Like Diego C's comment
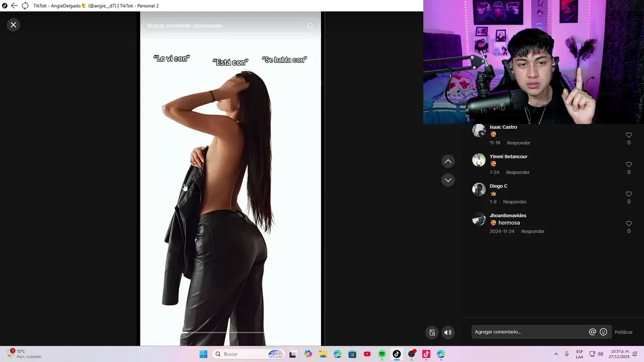The height and width of the screenshot is (362, 644). pyautogui.click(x=629, y=194)
